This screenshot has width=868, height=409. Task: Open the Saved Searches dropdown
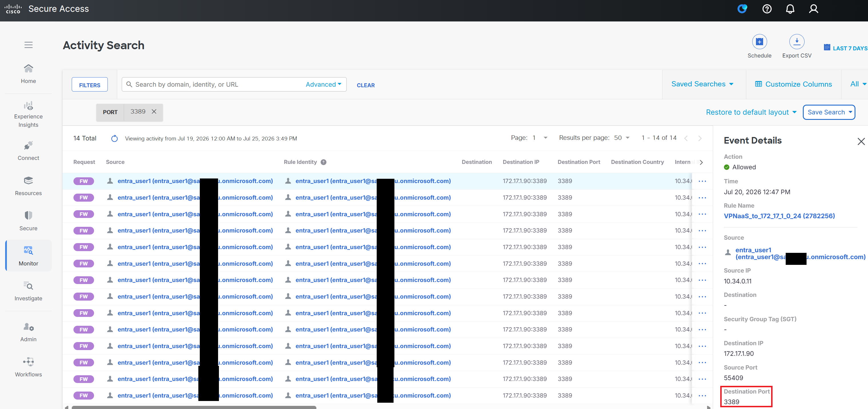(702, 84)
